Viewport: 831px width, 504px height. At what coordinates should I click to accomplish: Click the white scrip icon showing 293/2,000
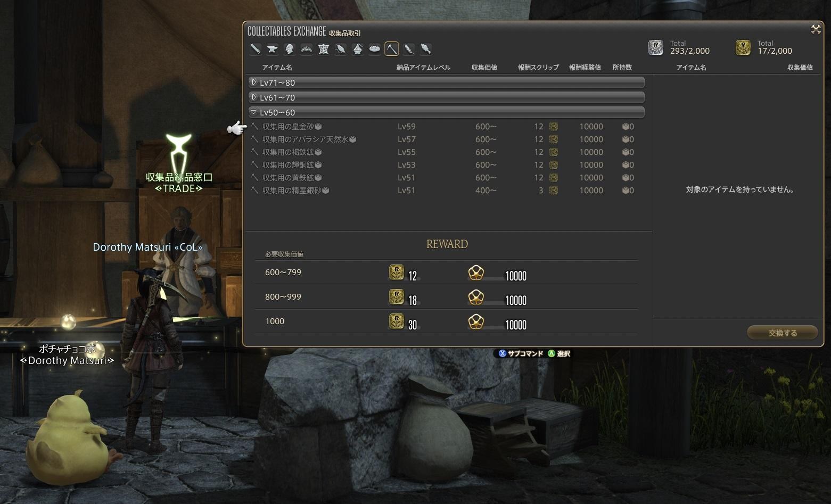(656, 47)
